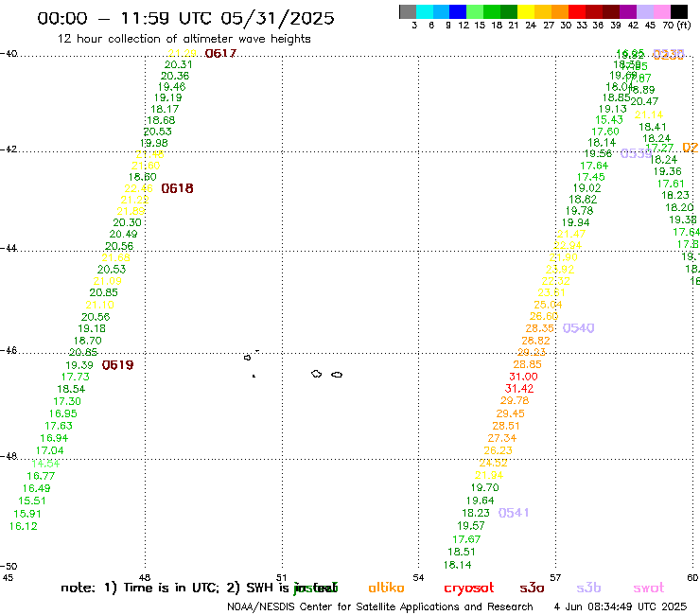This screenshot has width=700, height=615.
Task: Click the wave height value 17.67
Action: pos(466,539)
